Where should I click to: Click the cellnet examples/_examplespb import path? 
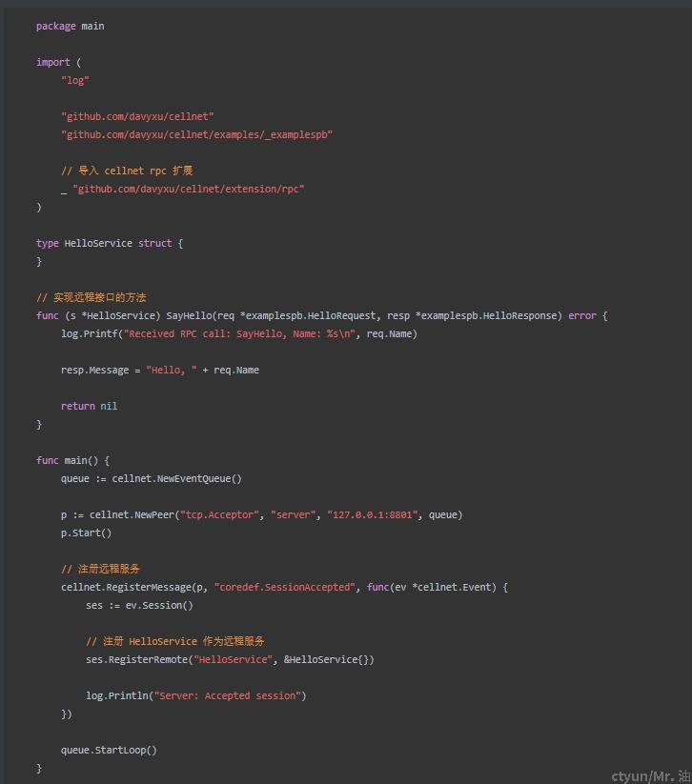(196, 134)
